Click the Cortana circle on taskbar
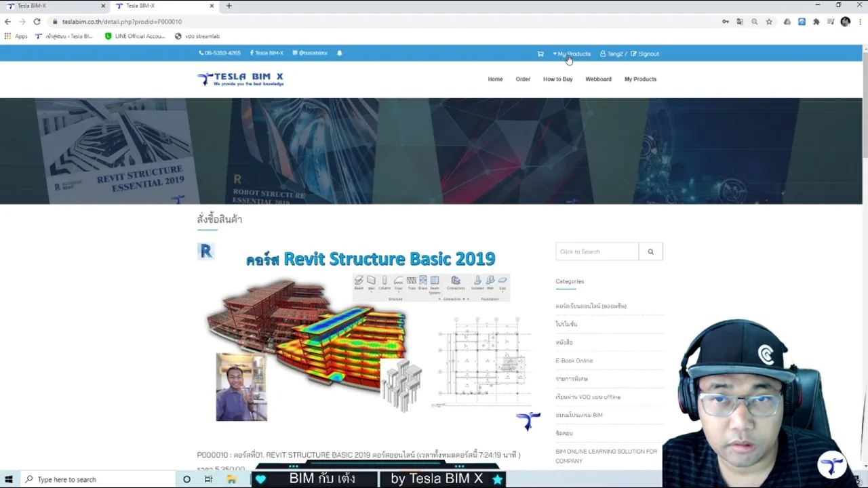 coord(186,479)
